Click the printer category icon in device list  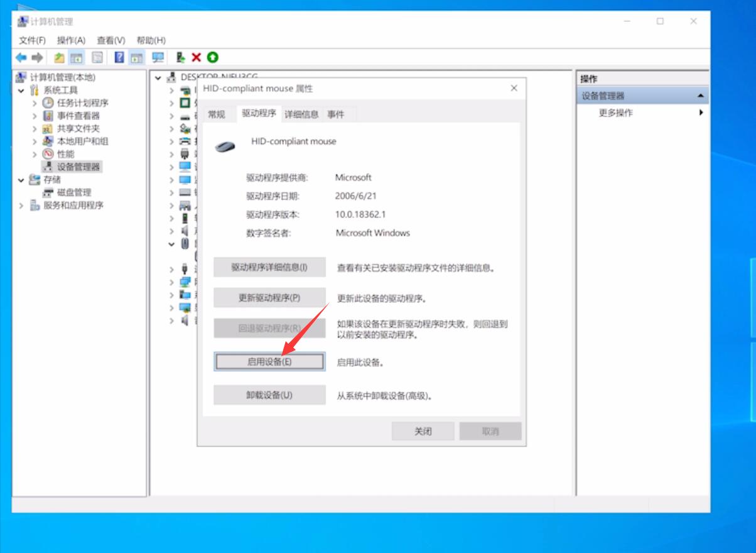coord(185,141)
